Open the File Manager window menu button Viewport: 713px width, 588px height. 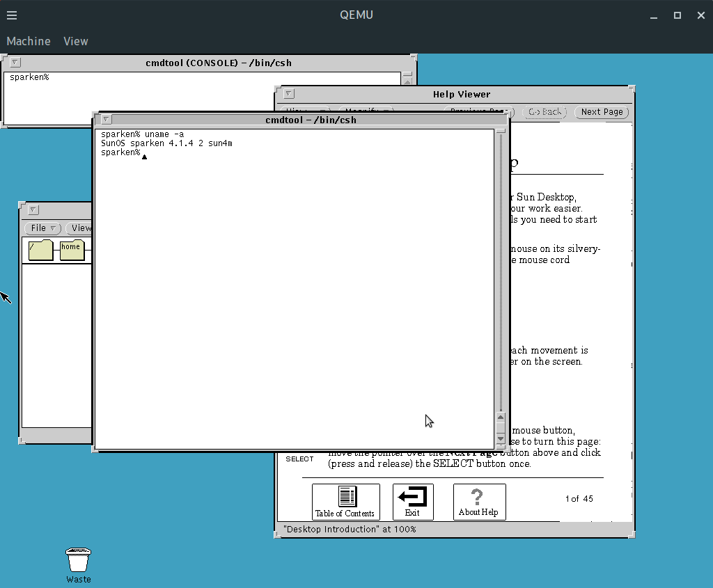33,210
